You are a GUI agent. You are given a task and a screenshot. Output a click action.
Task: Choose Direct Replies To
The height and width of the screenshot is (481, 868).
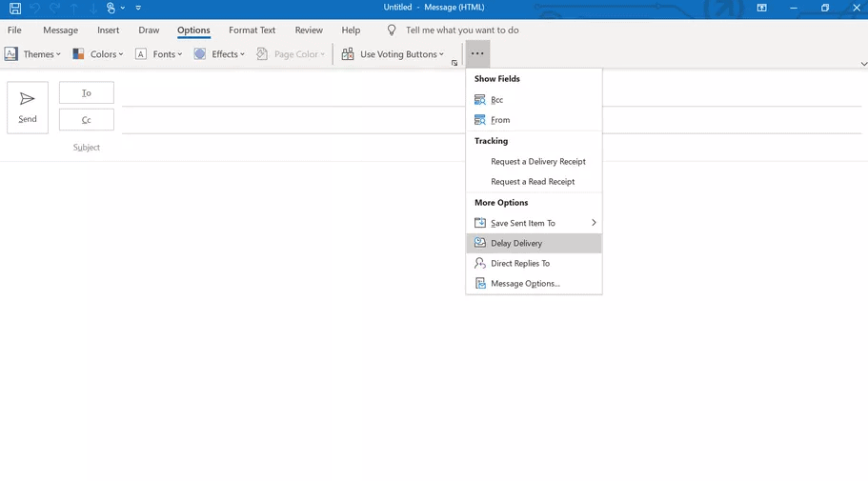coord(534,264)
